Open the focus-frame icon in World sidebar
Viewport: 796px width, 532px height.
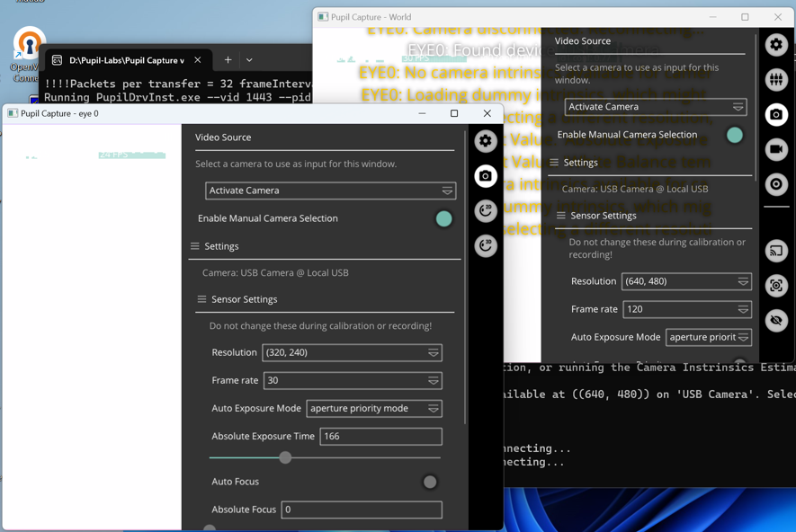point(776,286)
